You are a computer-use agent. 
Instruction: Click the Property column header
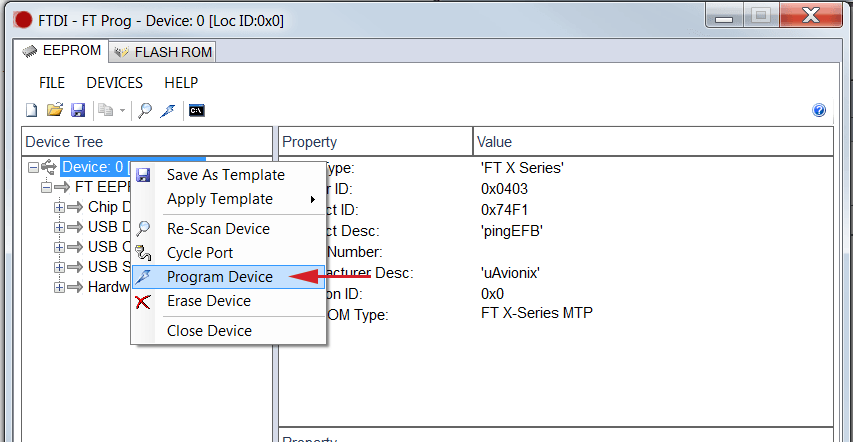(x=375, y=142)
